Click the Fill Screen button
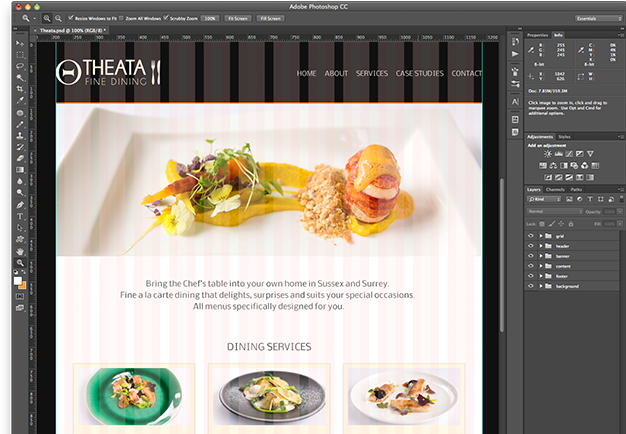The height and width of the screenshot is (434, 626). click(x=270, y=18)
